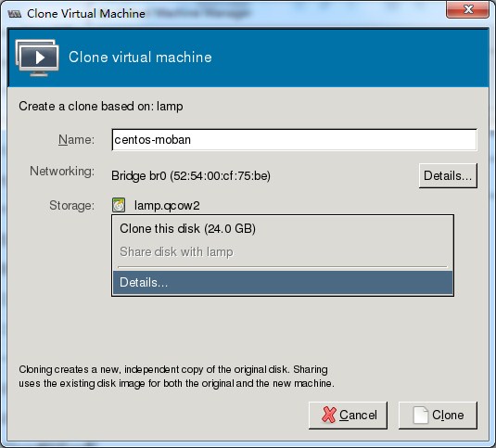Click the lamp.qcow2 disk icon
This screenshot has height=448, width=496.
coord(119,205)
